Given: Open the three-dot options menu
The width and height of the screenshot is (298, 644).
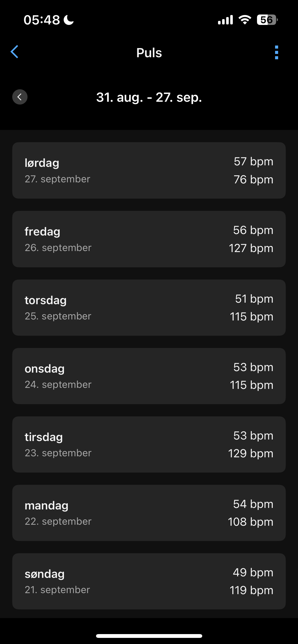Looking at the screenshot, I should [277, 52].
